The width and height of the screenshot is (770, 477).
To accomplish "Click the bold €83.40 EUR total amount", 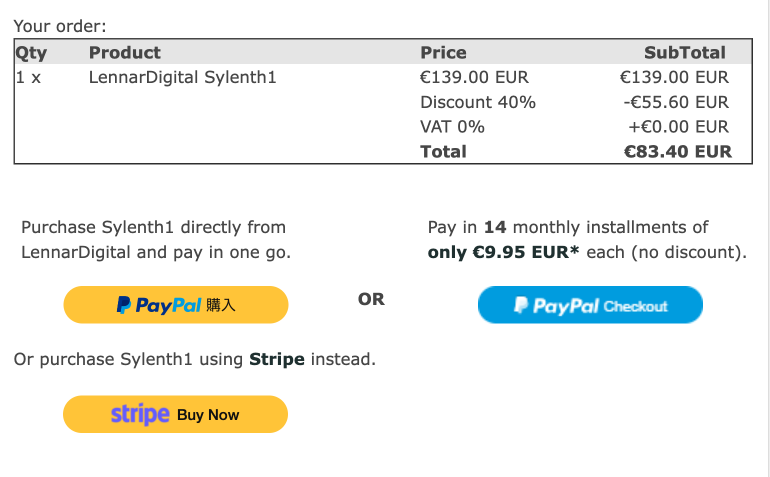I will [677, 152].
